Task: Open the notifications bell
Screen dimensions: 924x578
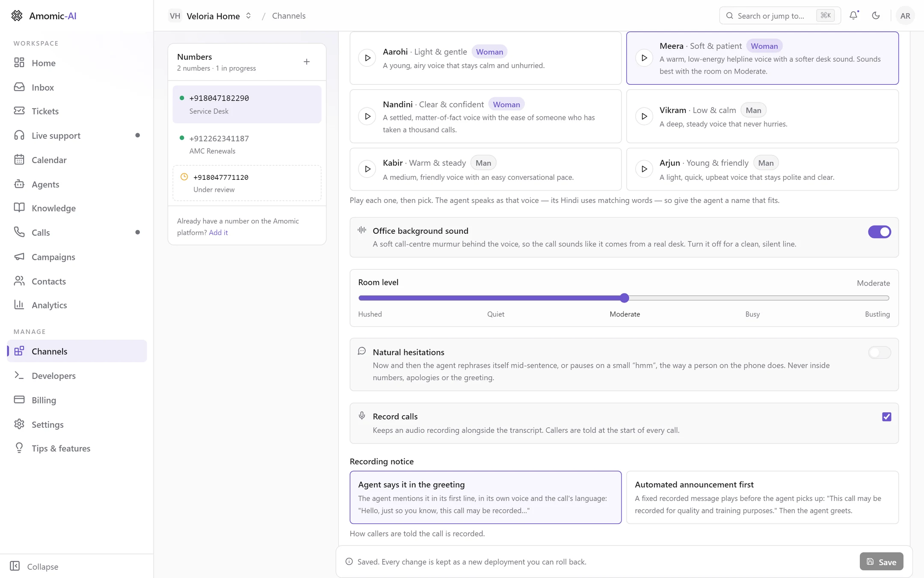Action: click(853, 15)
